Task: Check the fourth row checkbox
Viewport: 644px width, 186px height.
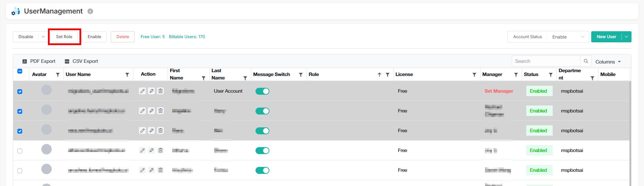Action: coord(20,151)
